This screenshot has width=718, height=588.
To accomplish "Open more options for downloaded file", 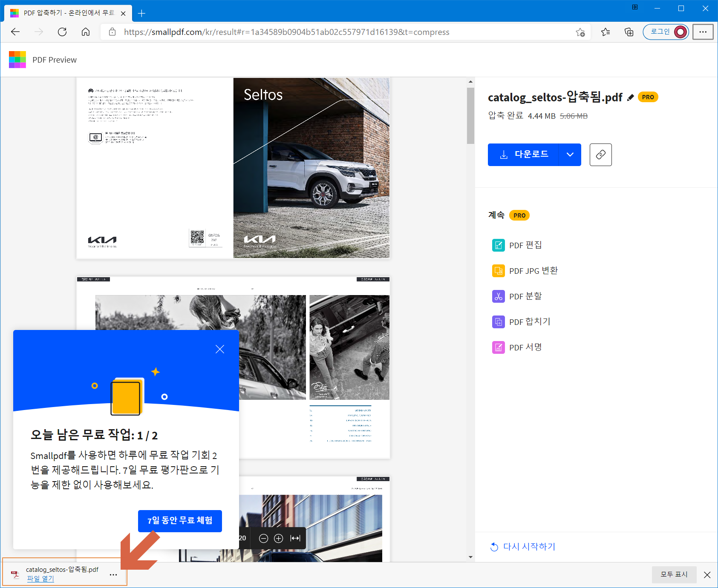I will 113,575.
